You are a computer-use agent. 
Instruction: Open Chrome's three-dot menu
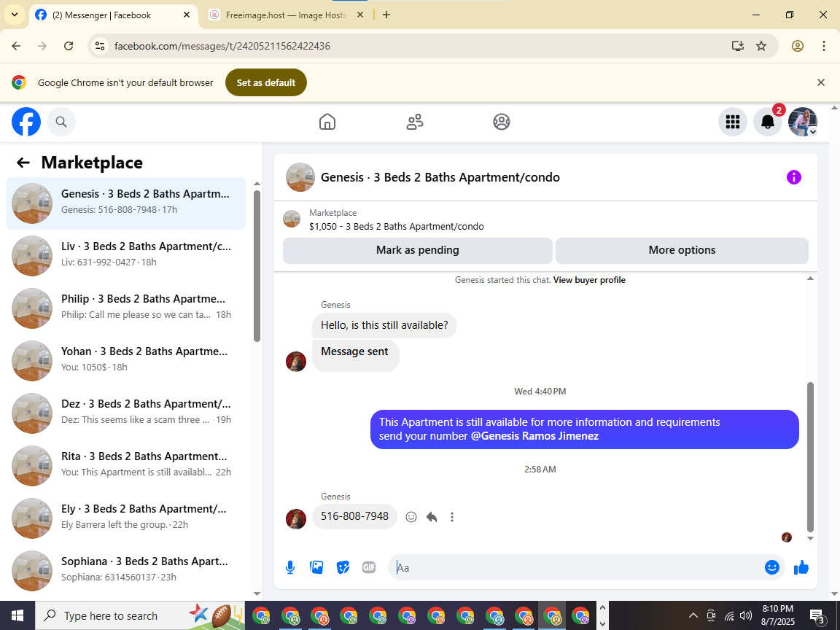(x=824, y=46)
